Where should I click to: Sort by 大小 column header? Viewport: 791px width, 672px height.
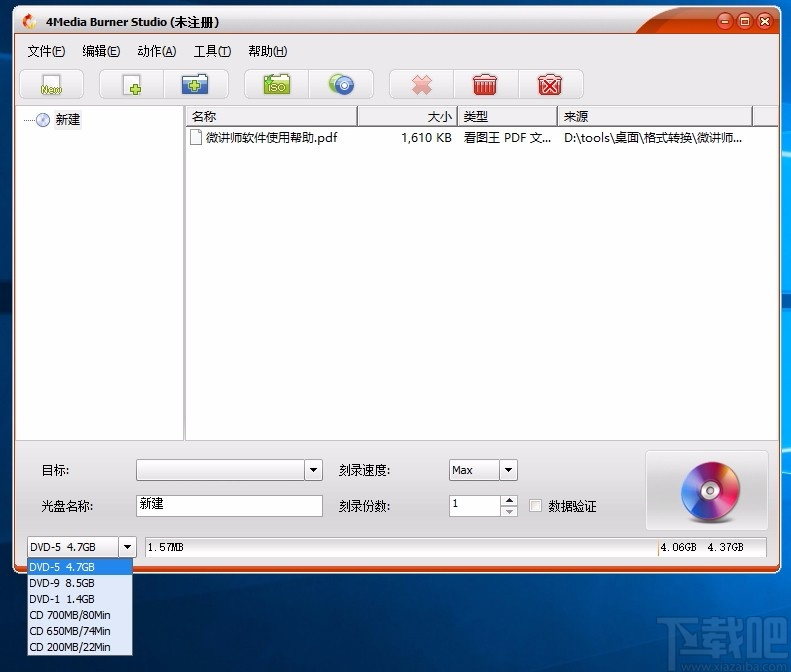click(408, 117)
